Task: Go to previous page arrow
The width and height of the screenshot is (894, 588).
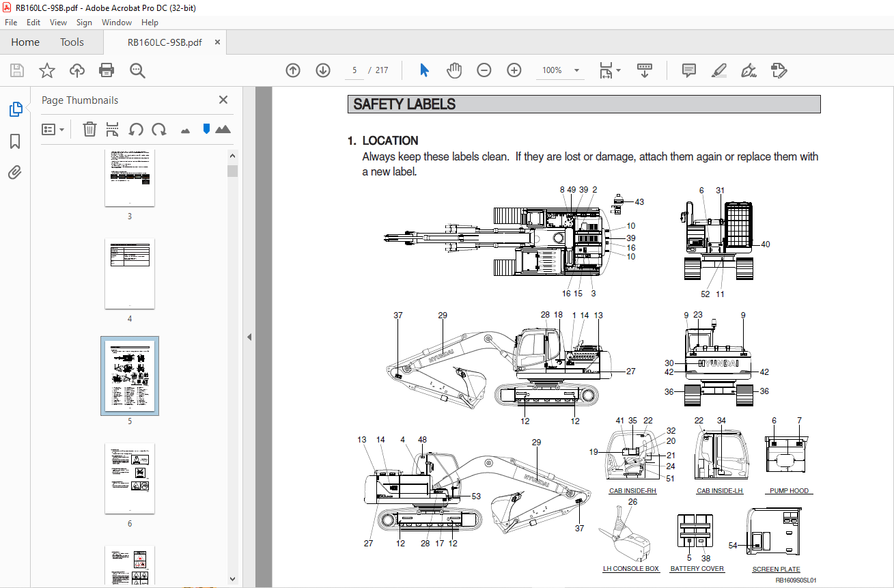Action: [293, 70]
